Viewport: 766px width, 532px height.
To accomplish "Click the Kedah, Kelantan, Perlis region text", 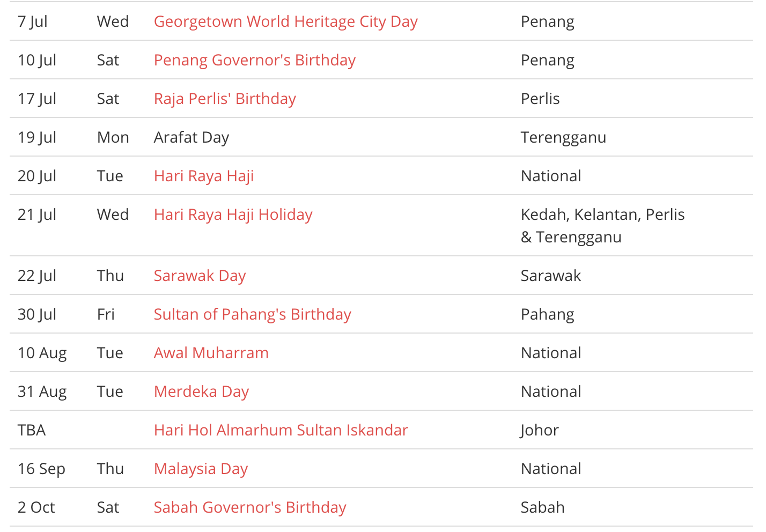I will tap(602, 215).
